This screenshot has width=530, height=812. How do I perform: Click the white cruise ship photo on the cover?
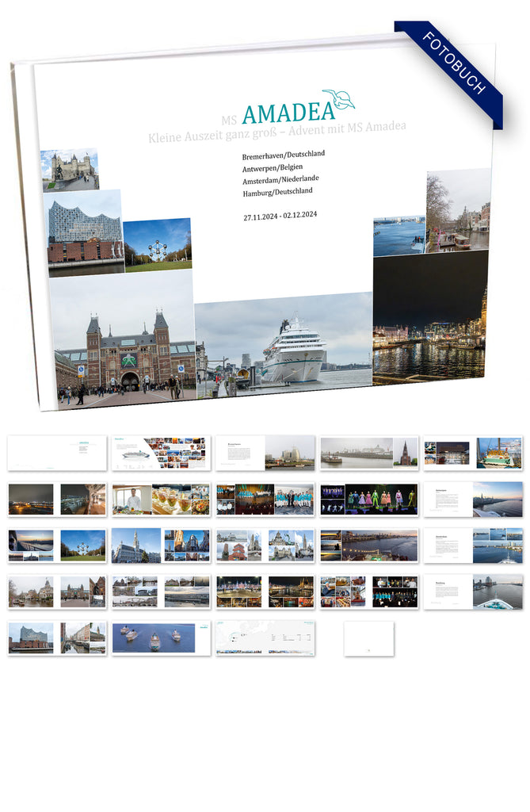click(284, 344)
